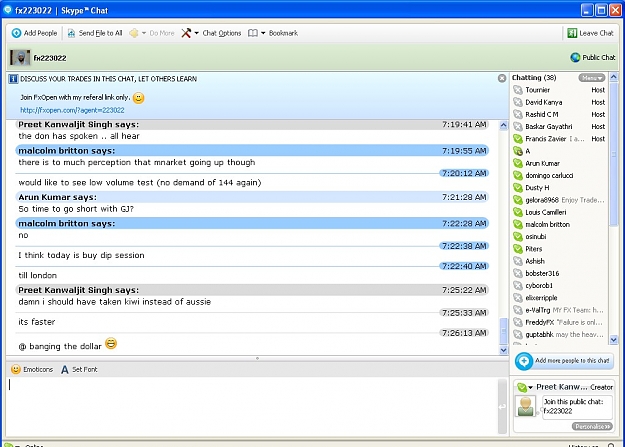The height and width of the screenshot is (447, 625).
Task: Close the chat topic banner
Action: 502,78
